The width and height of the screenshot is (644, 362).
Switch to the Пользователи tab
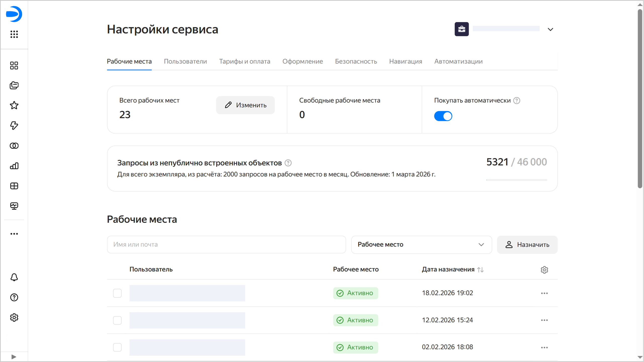pos(185,61)
